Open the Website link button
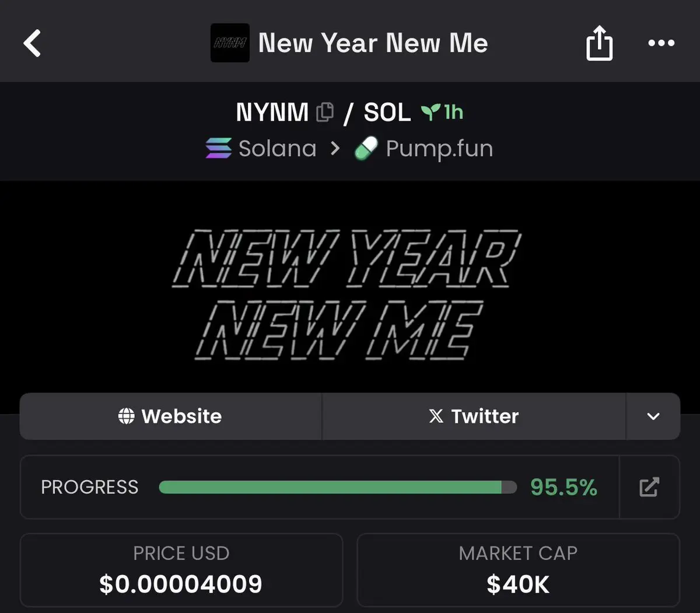 pos(170,416)
